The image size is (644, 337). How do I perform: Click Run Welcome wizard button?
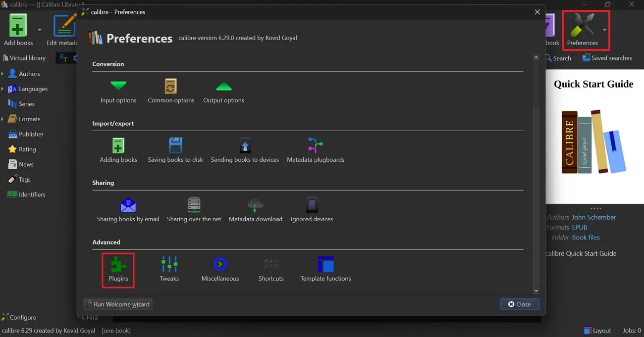tap(118, 304)
